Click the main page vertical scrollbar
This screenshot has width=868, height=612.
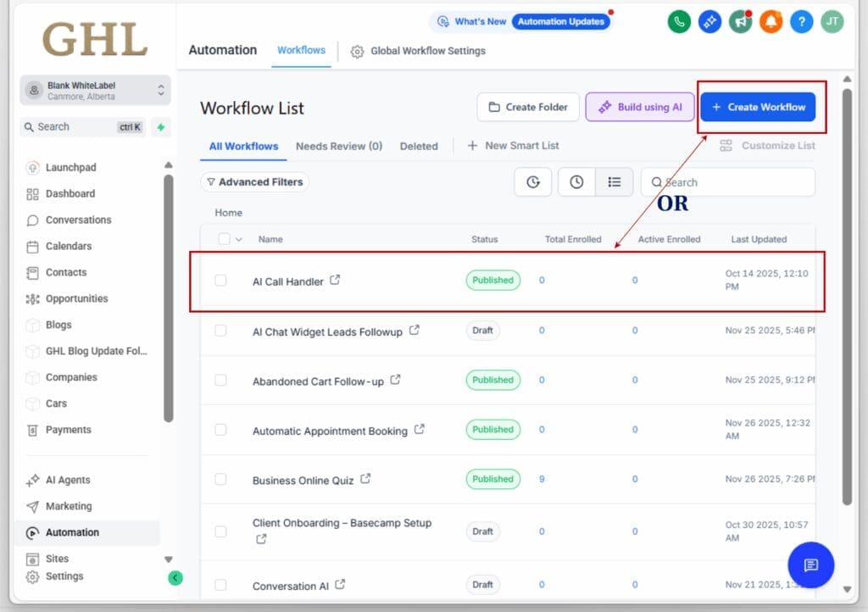(x=846, y=297)
